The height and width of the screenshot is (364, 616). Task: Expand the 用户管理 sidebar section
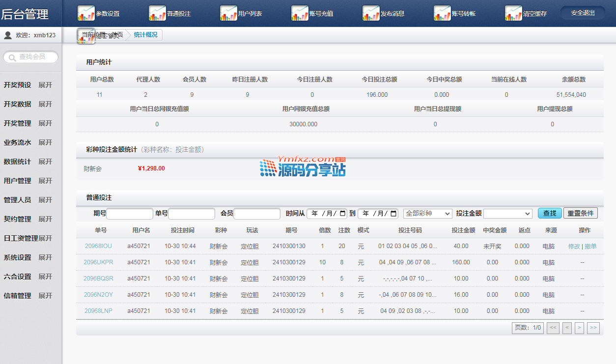[45, 181]
